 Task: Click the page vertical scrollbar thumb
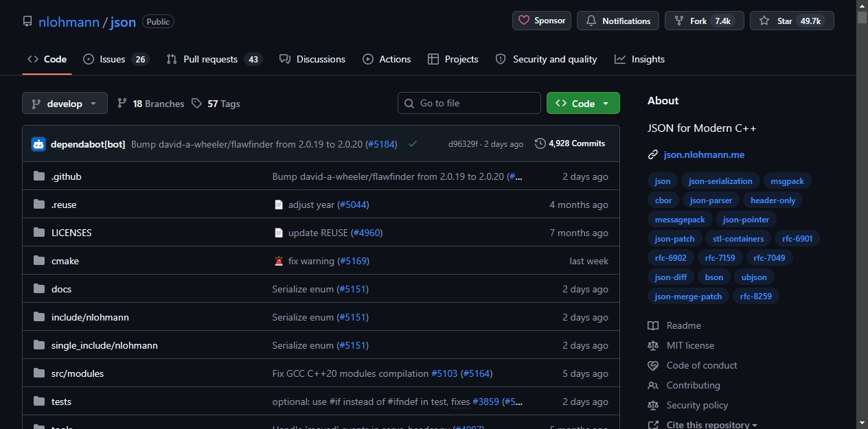click(x=862, y=17)
